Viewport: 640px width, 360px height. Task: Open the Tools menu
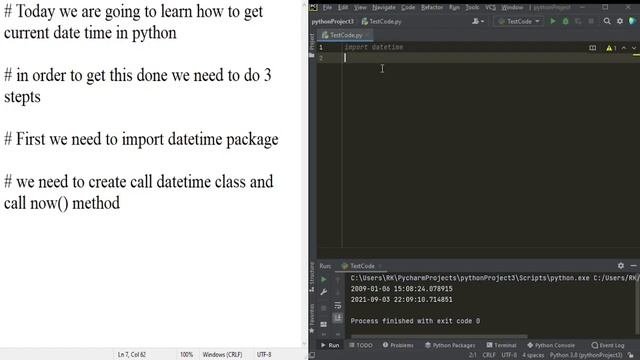click(472, 7)
